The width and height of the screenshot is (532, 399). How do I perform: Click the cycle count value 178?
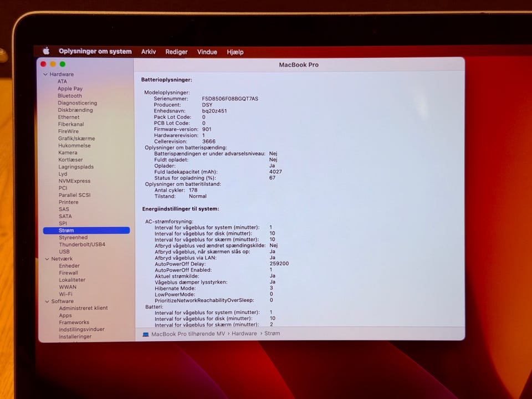[x=193, y=190]
